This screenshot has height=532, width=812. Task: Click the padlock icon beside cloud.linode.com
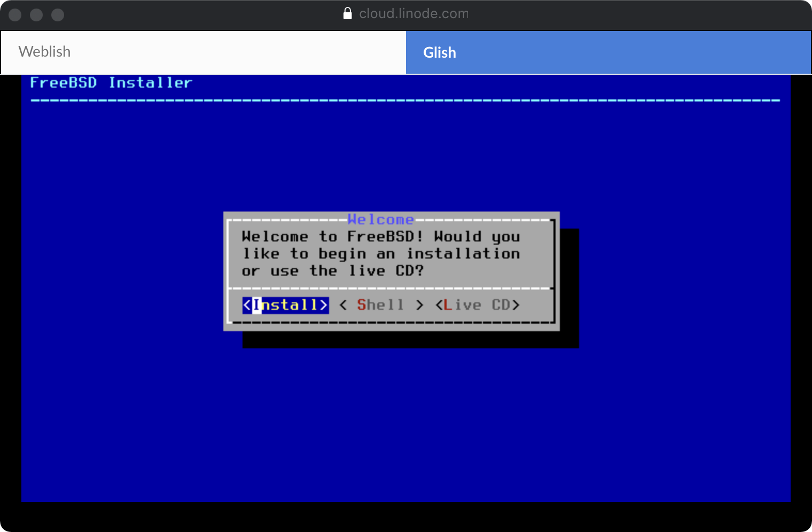(x=347, y=13)
